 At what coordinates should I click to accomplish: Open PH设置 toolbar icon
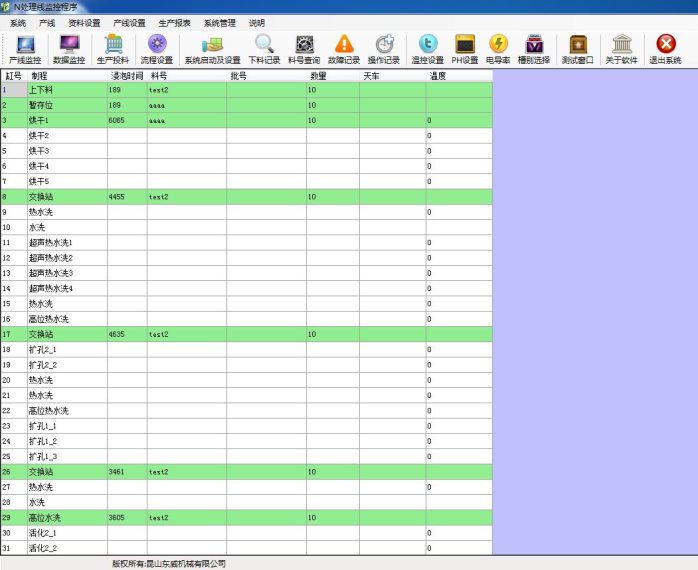click(464, 47)
